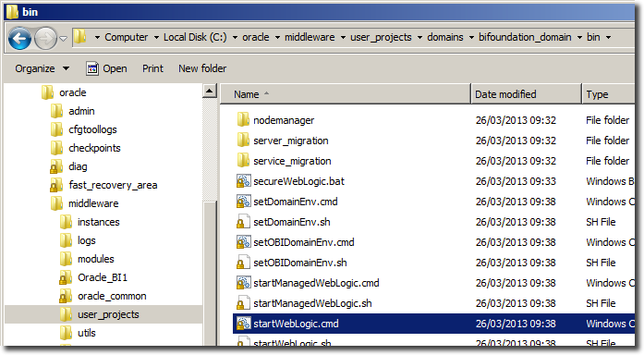
Task: Click the secureWebLogic.bat file icon
Action: click(x=243, y=181)
